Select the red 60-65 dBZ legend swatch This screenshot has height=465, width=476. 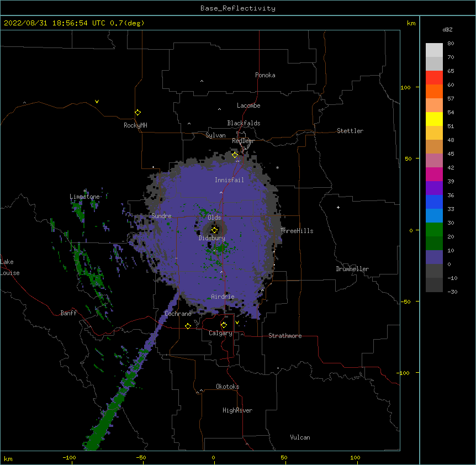click(x=434, y=78)
